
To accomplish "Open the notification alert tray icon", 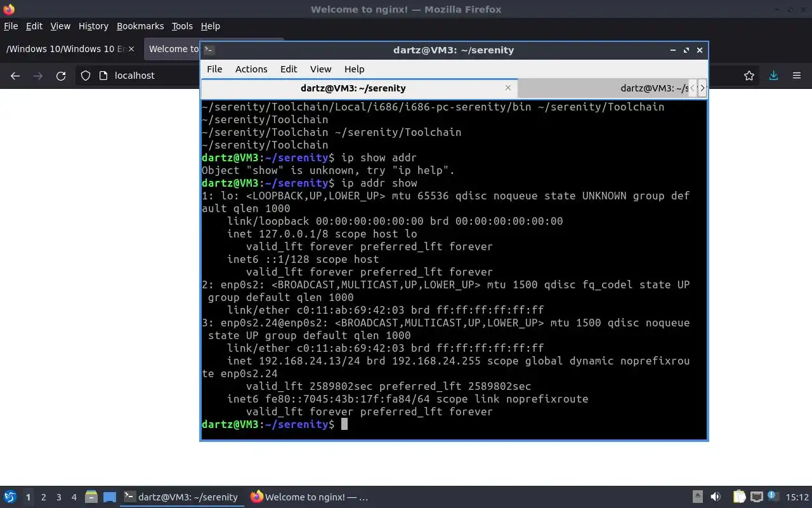I will [773, 497].
